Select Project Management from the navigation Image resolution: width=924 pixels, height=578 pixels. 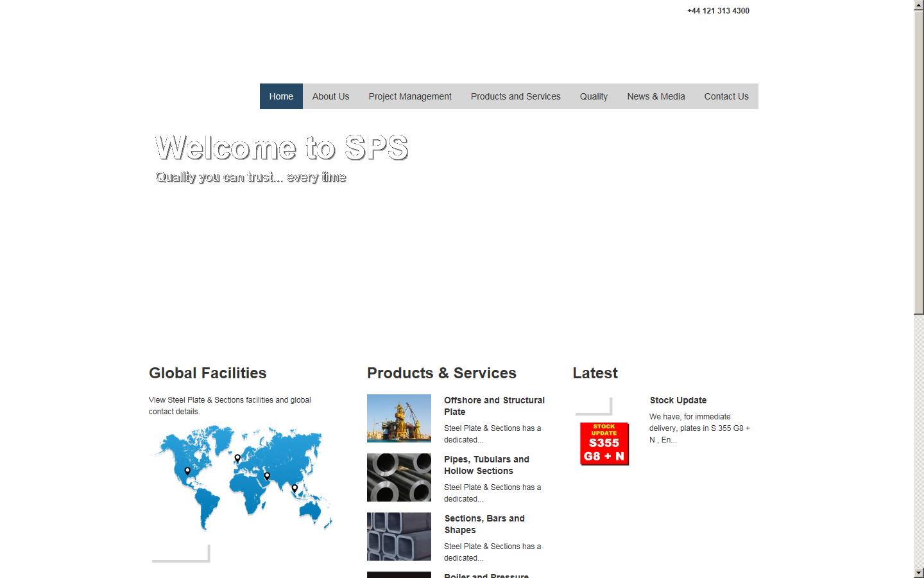point(410,96)
